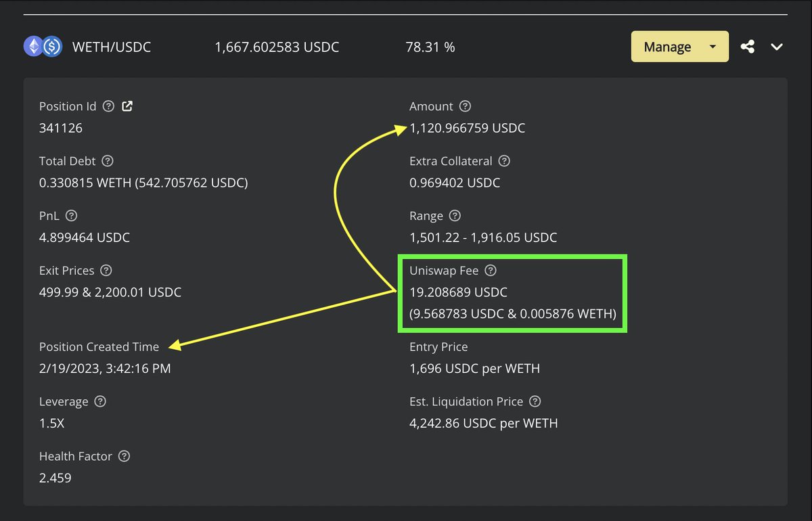
Task: Select created time 2/19/2023, 3:42:16 PM
Action: coord(105,369)
